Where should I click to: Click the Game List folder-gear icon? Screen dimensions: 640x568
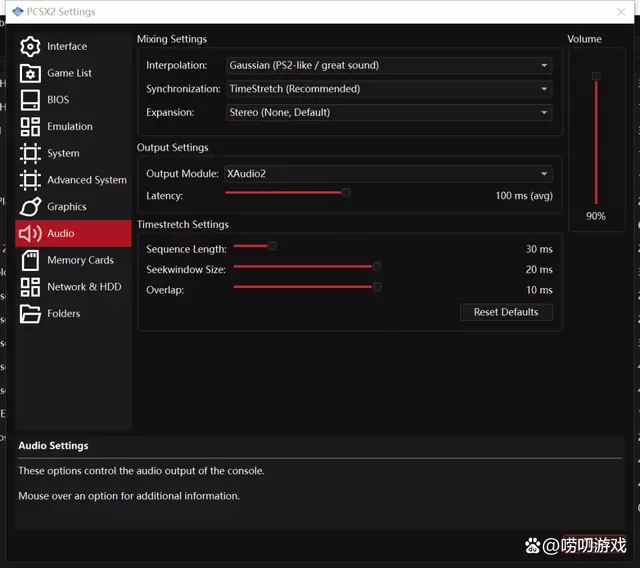pyautogui.click(x=30, y=73)
